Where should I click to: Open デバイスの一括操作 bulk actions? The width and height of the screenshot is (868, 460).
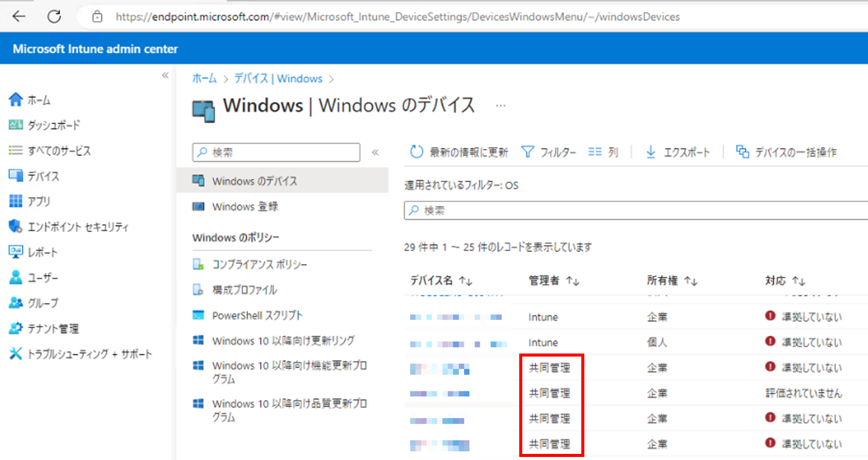click(x=786, y=152)
